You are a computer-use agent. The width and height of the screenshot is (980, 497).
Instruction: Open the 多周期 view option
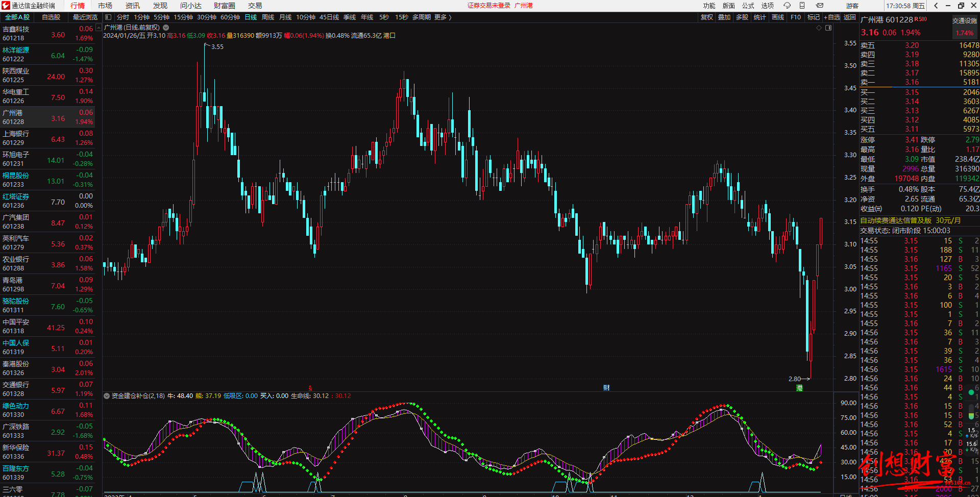pyautogui.click(x=422, y=17)
